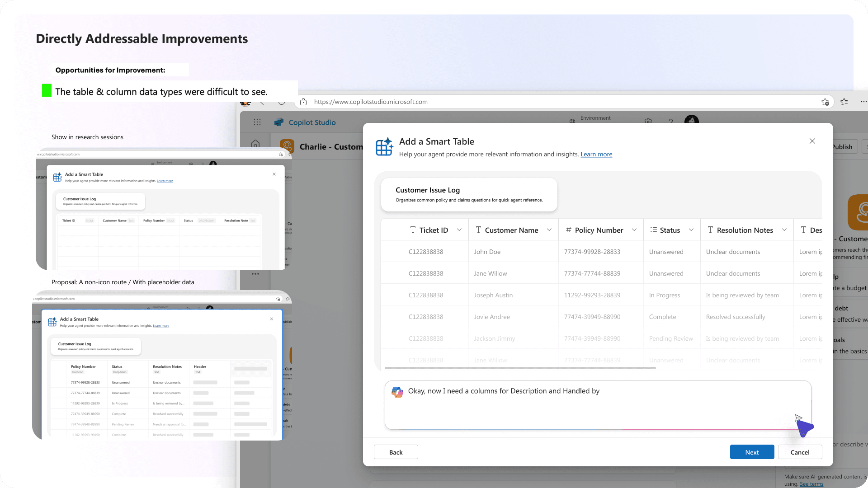Click the green status square swatch
The width and height of the screenshot is (868, 488).
click(47, 90)
